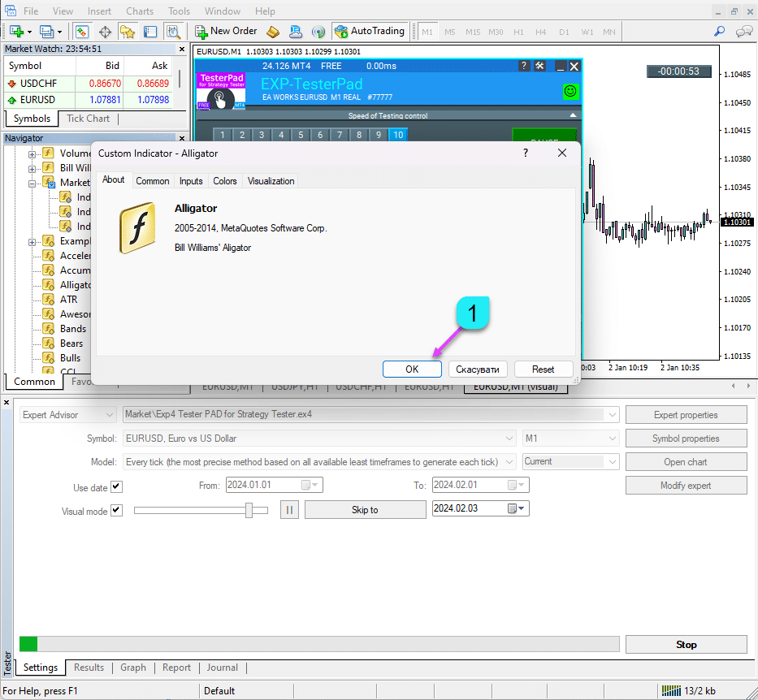Collapse the Market folder in Navigator
Screen dimensions: 758x700
pyautogui.click(x=33, y=184)
